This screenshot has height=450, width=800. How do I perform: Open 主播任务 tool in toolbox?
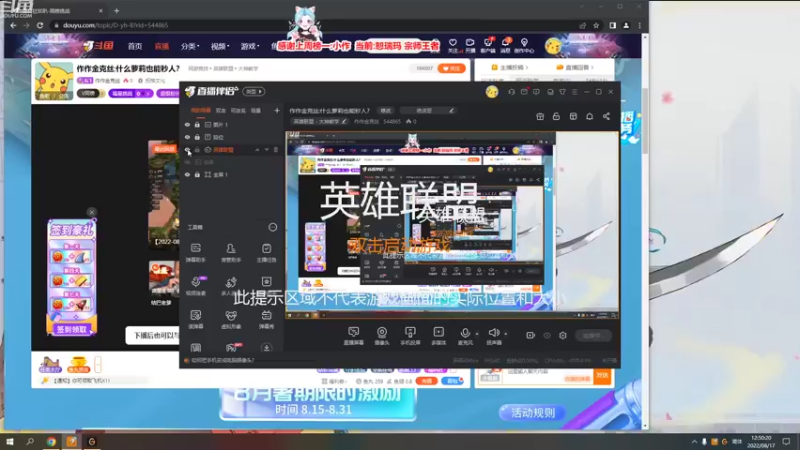(266, 252)
